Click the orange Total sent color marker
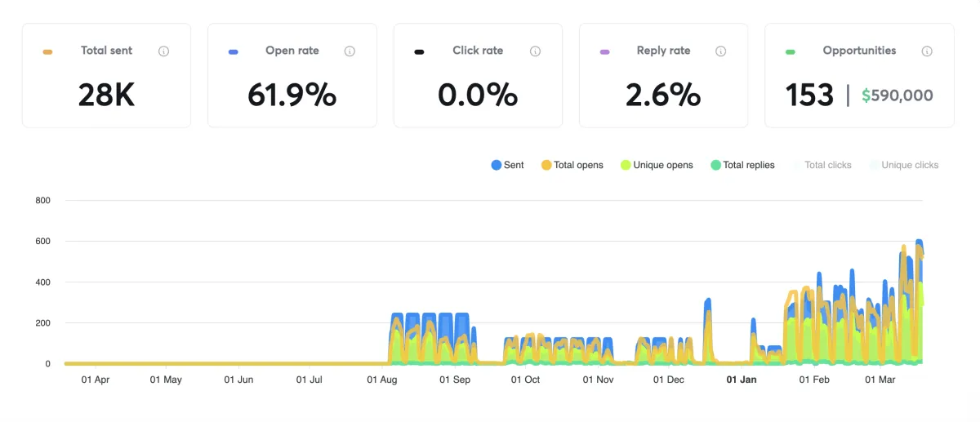 (47, 52)
